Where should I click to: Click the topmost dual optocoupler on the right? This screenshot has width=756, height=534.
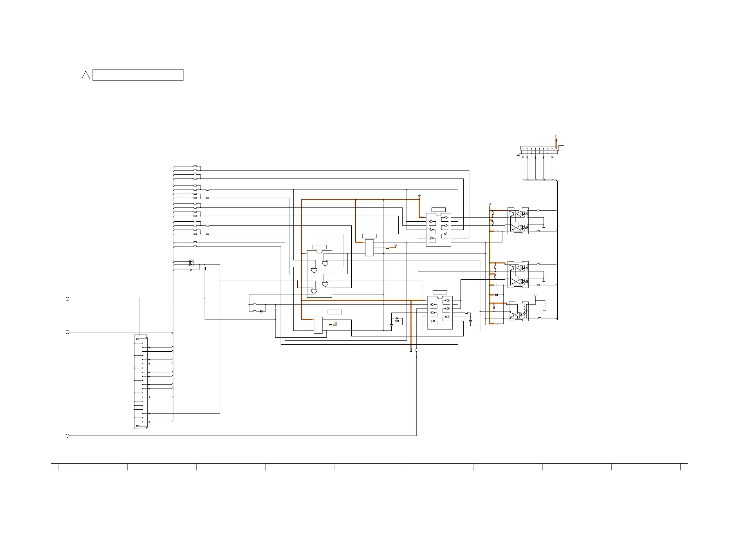click(518, 220)
